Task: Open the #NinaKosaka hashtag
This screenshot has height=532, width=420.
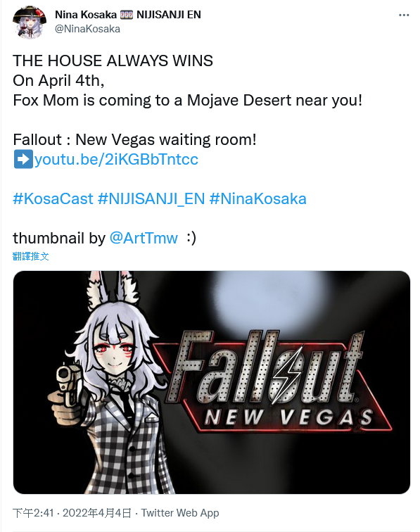Action: [257, 199]
